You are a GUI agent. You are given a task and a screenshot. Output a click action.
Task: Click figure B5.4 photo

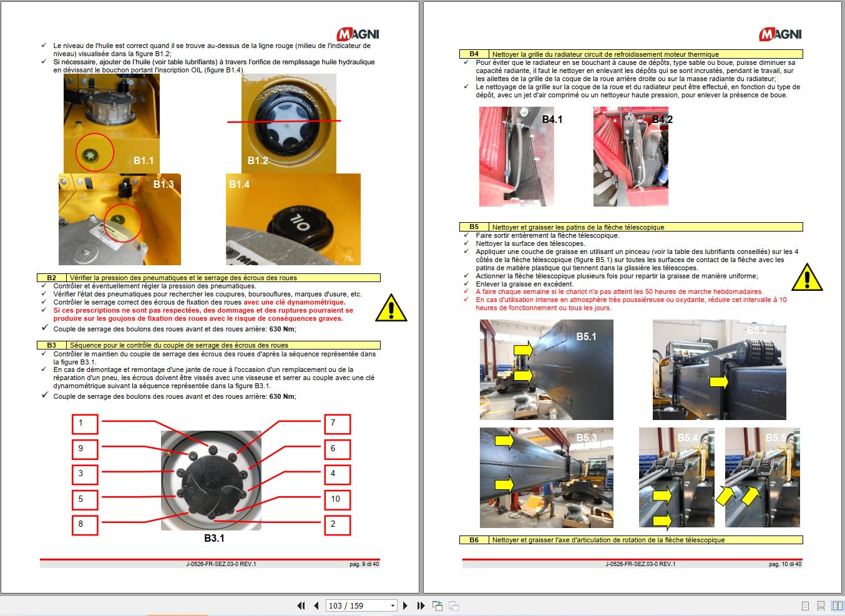click(x=677, y=477)
